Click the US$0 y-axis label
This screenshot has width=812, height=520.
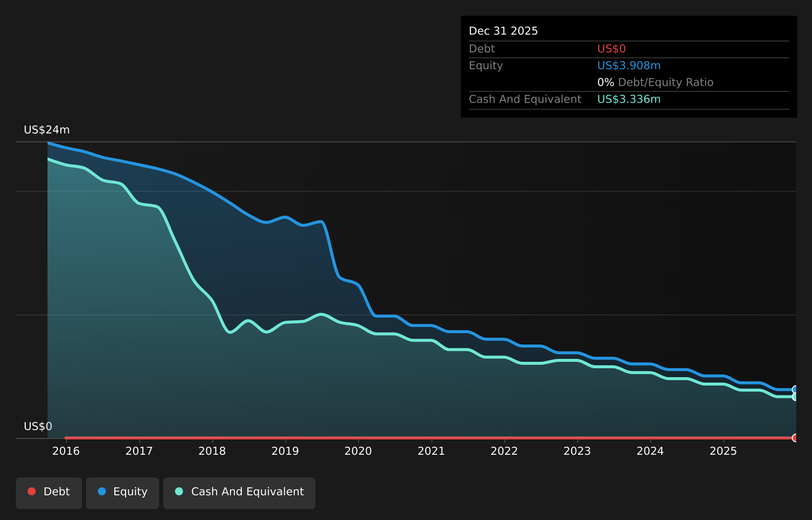[38, 427]
